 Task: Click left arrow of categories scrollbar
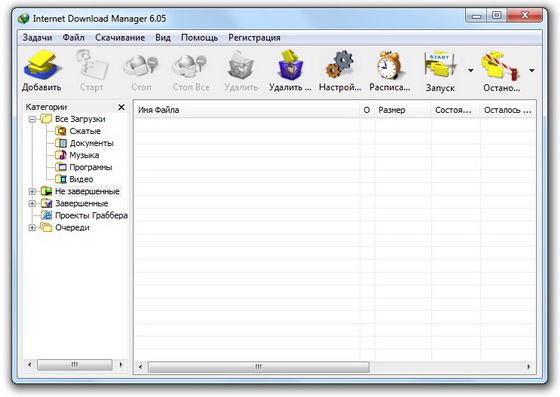(30, 365)
